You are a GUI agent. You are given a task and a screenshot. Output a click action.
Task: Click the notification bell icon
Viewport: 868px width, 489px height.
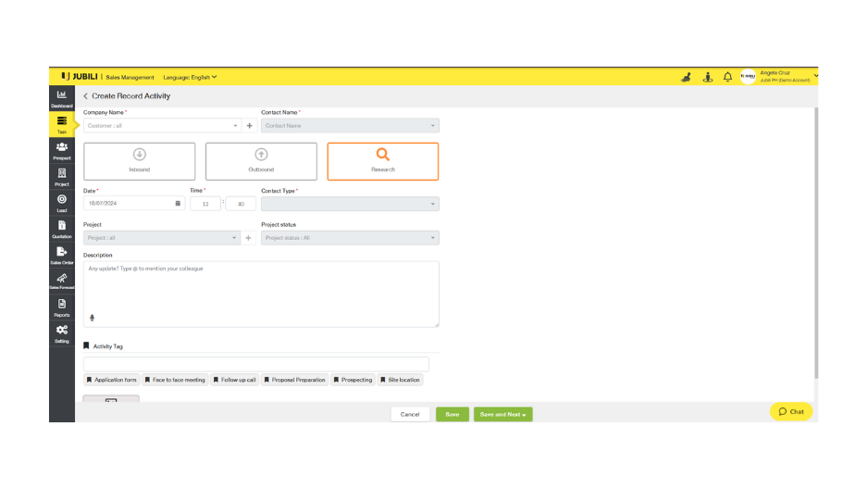click(727, 77)
